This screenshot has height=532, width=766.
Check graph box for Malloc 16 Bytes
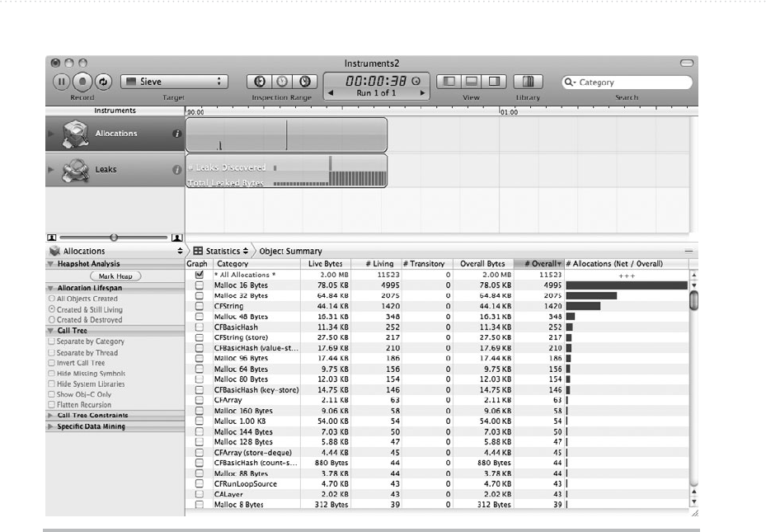coord(200,285)
